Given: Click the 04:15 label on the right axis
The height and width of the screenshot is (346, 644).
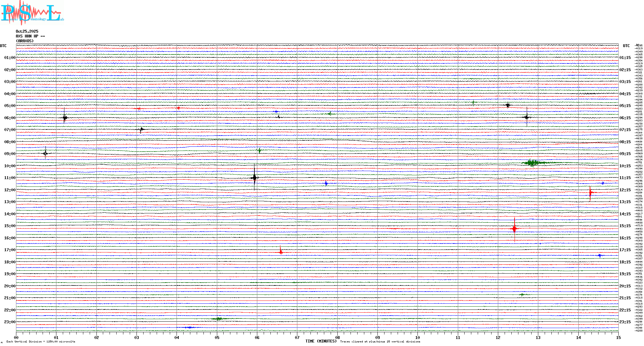Looking at the screenshot, I should coord(625,94).
